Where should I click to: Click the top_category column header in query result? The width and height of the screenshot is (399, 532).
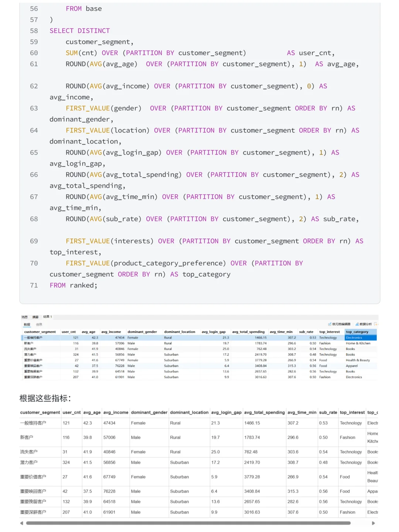pos(361,332)
